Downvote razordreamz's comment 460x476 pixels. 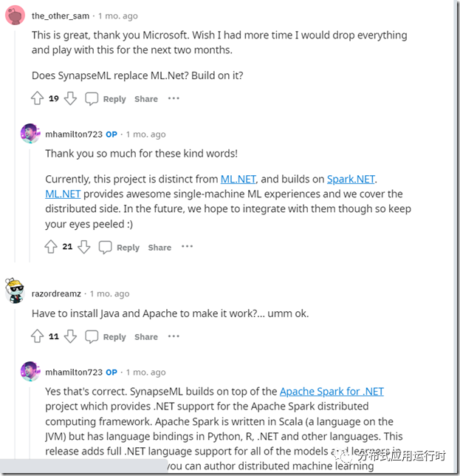coord(70,336)
